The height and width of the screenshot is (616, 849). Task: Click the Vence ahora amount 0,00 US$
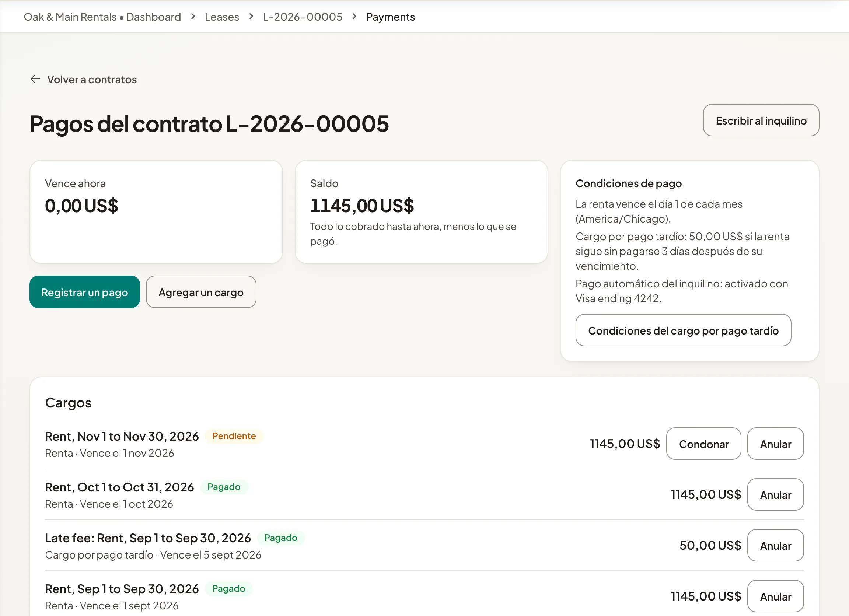pyautogui.click(x=81, y=206)
